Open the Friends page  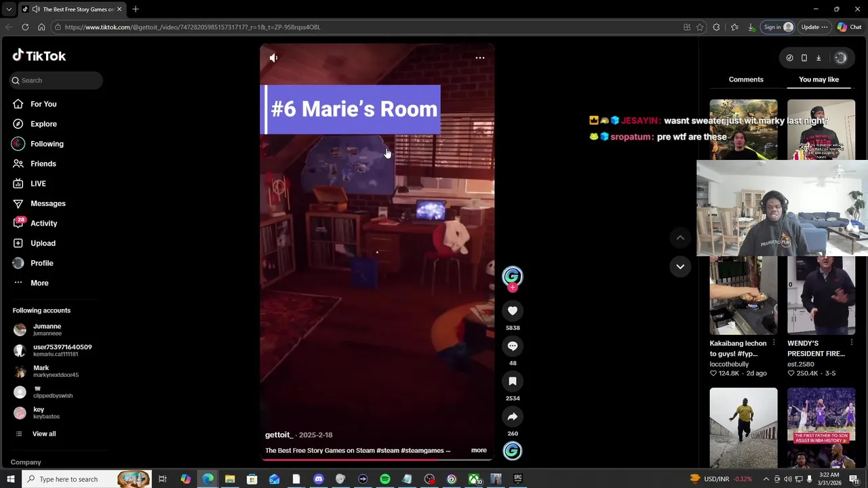pos(43,163)
